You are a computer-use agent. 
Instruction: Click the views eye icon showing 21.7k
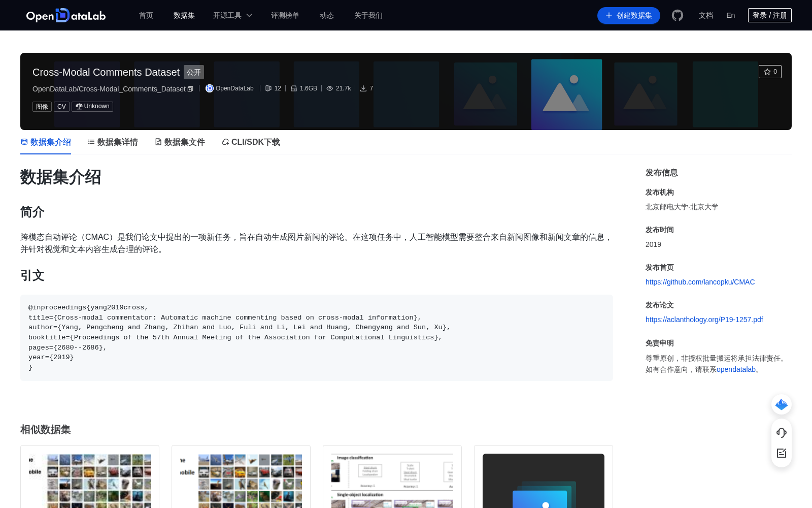(x=330, y=88)
